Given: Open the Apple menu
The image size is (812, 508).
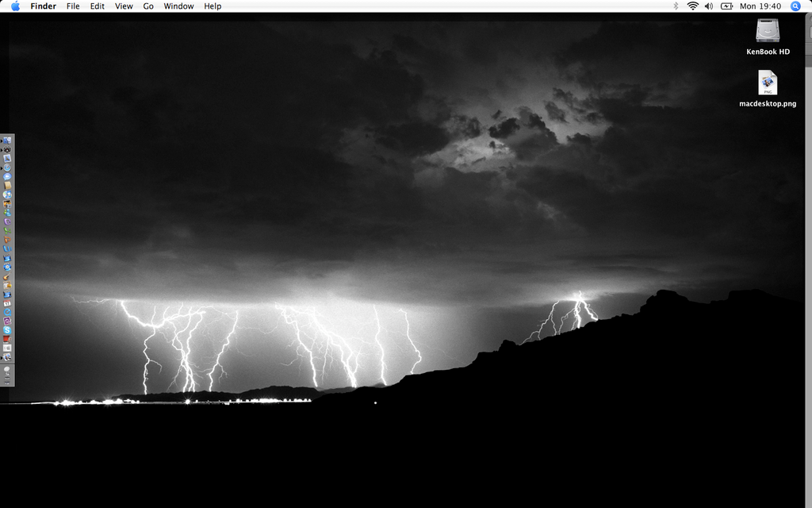Looking at the screenshot, I should [x=15, y=6].
